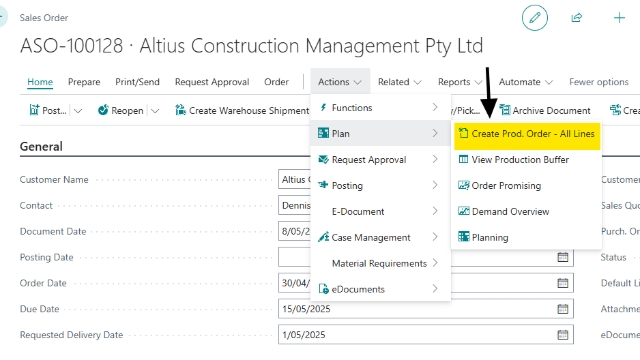Click the Demand Overview icon
The width and height of the screenshot is (640, 360).
tap(464, 211)
